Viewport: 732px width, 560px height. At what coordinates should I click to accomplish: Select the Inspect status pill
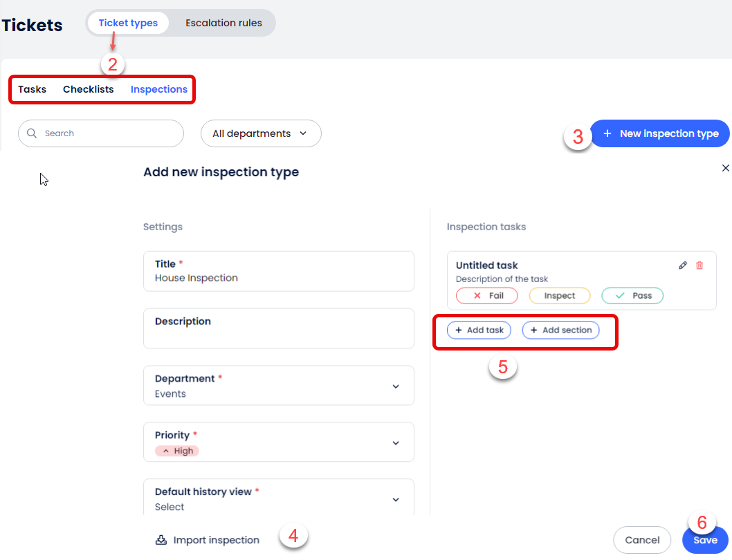click(559, 296)
